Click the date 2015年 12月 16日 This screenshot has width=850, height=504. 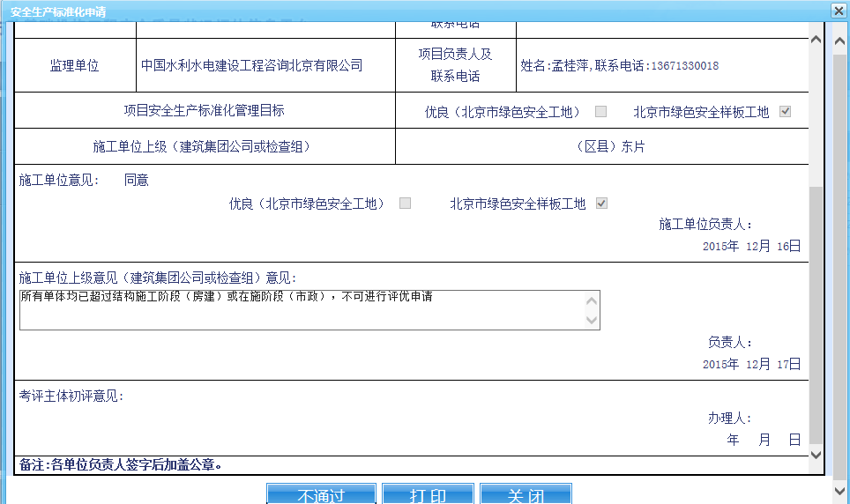point(751,246)
